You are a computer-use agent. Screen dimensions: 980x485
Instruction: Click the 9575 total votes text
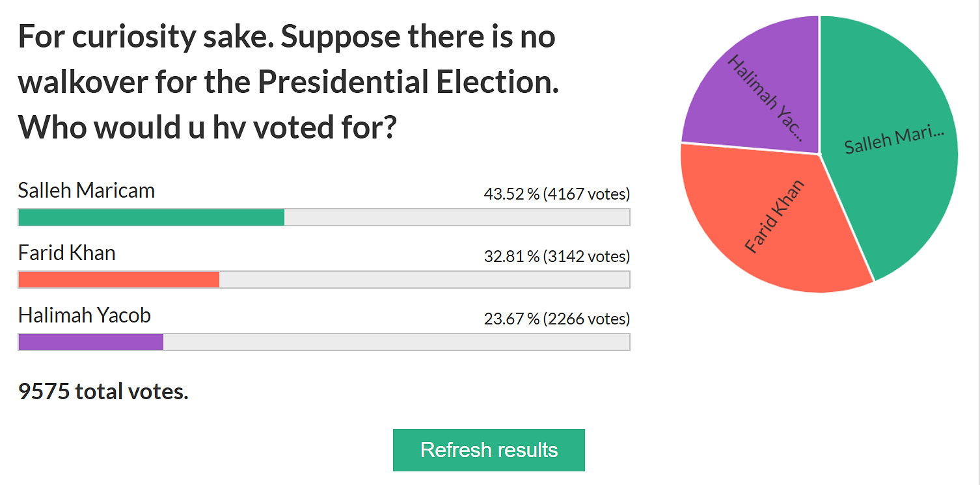[103, 391]
